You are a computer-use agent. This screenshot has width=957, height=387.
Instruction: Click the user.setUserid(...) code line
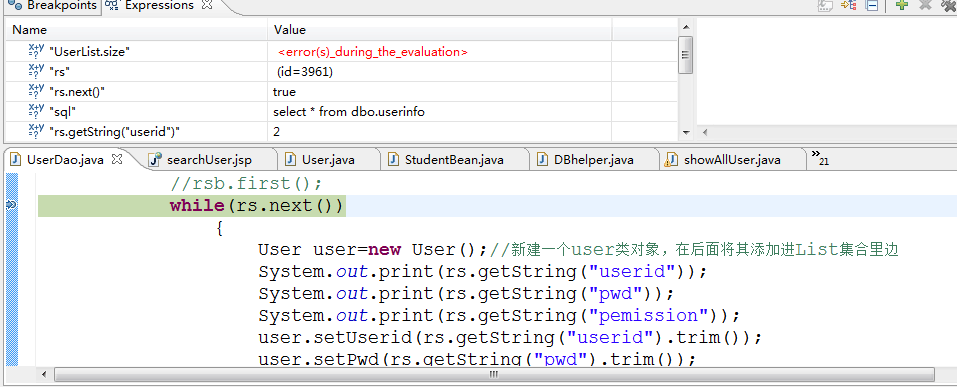click(511, 338)
